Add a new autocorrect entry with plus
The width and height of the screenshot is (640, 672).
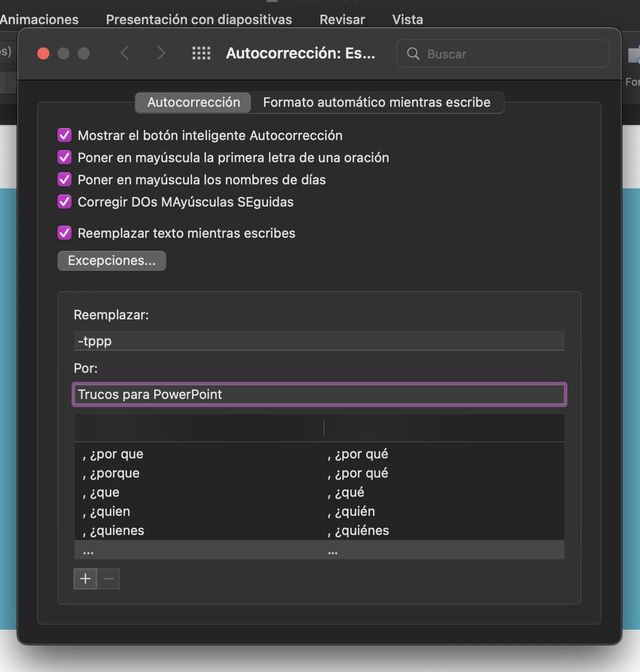pos(85,579)
